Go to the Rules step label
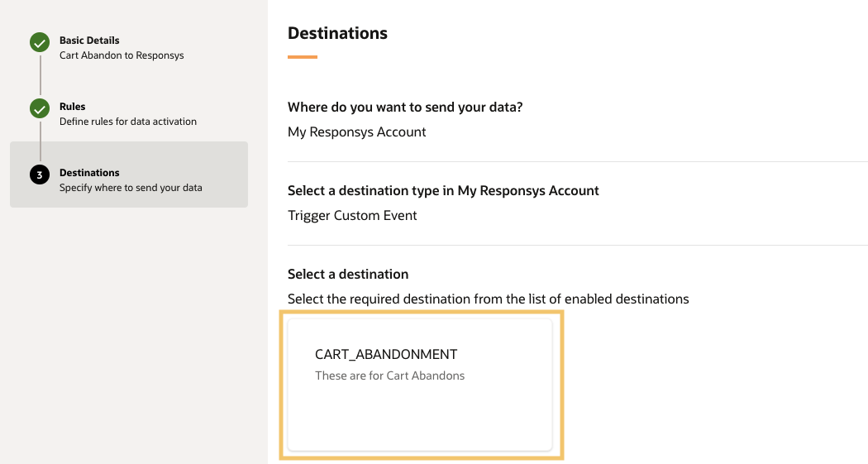 (x=73, y=107)
